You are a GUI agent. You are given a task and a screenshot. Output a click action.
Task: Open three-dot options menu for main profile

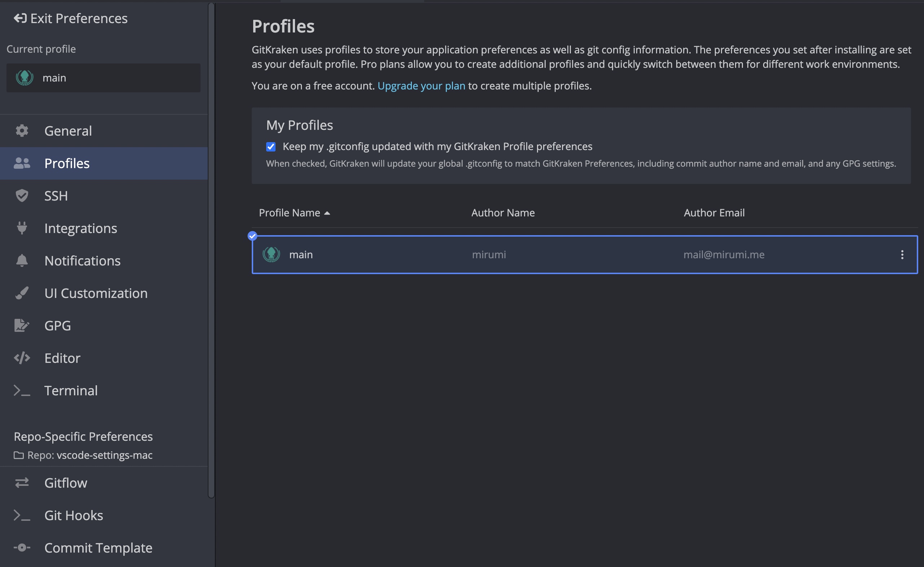(x=902, y=255)
